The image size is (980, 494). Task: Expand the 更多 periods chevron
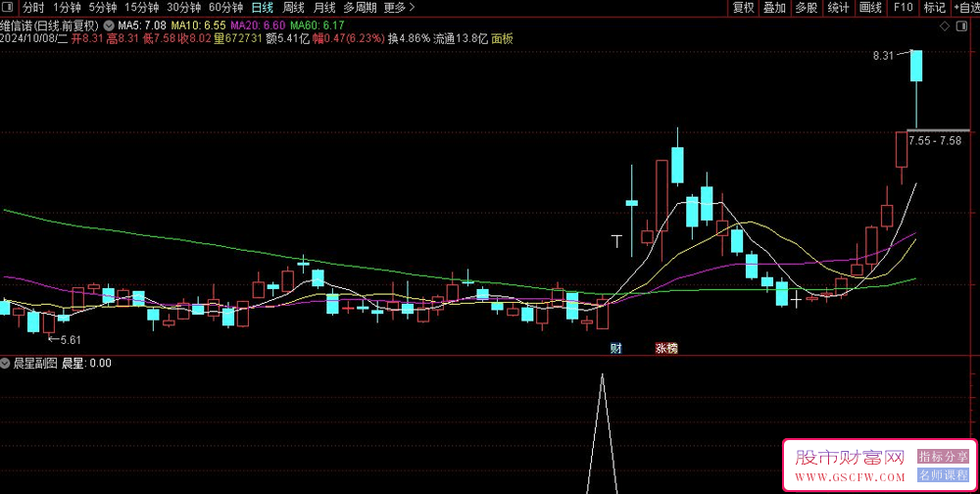coord(411,8)
